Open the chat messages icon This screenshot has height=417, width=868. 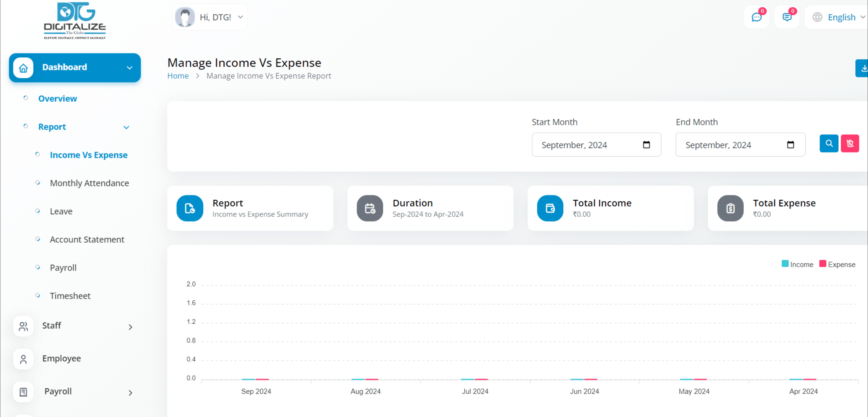(756, 17)
